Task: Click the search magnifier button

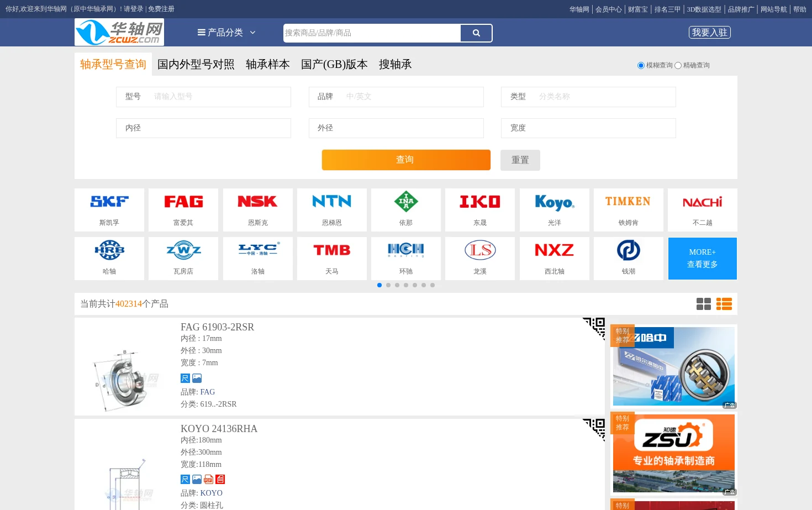Action: pyautogui.click(x=476, y=33)
